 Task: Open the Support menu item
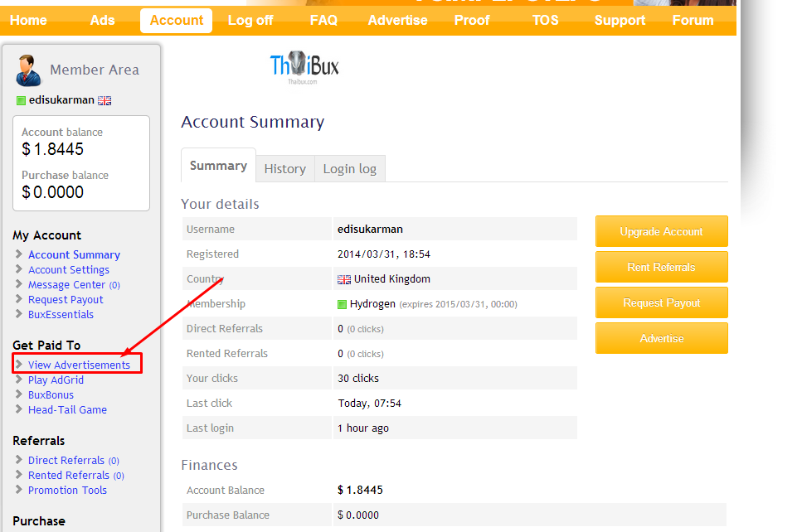620,21
